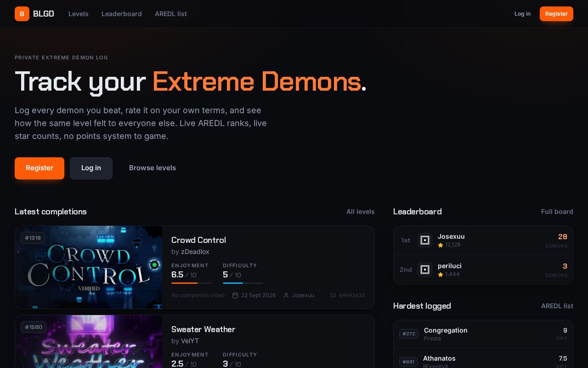The height and width of the screenshot is (368, 588).
Task: Click the star icon beside 12,129
Action: click(441, 245)
